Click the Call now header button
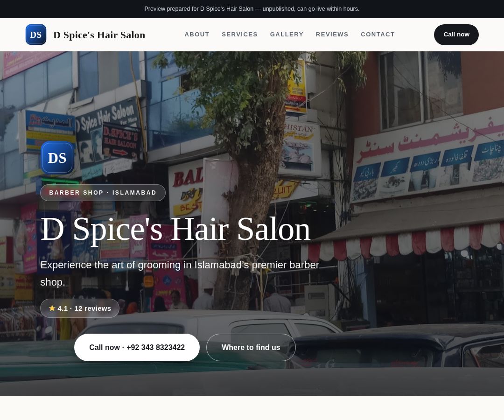The height and width of the screenshot is (420, 504). click(x=456, y=35)
